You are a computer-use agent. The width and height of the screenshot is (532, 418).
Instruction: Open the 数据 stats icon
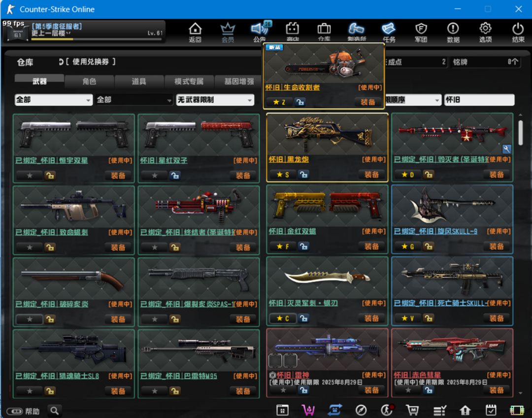(x=453, y=32)
